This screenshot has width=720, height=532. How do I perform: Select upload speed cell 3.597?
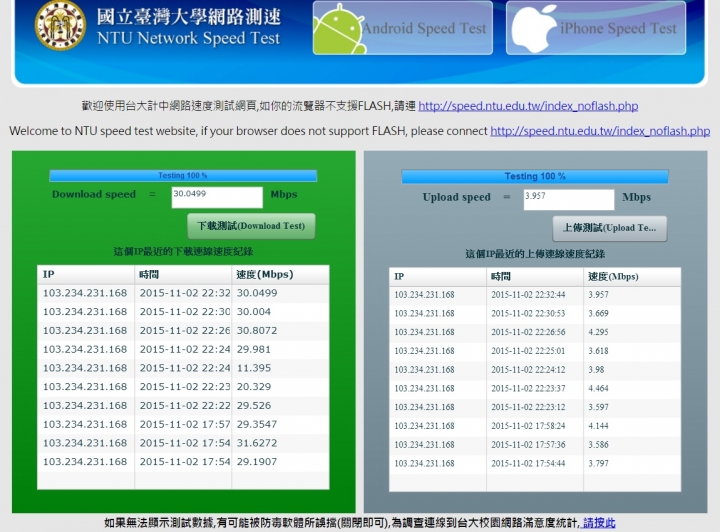click(x=632, y=408)
